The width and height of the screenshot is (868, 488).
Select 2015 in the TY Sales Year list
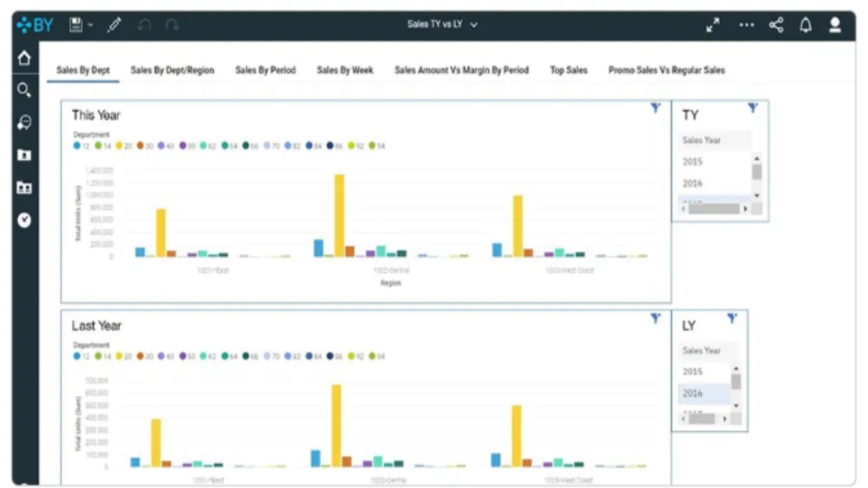click(715, 161)
